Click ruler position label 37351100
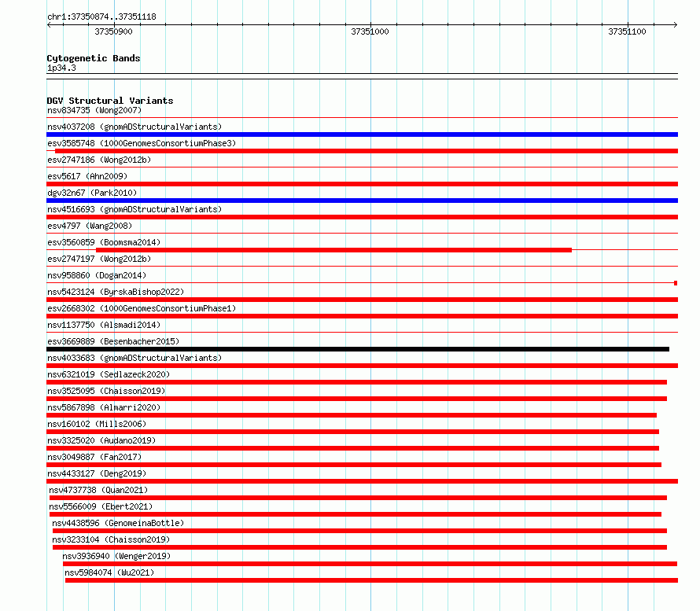The height and width of the screenshot is (611, 700). click(x=627, y=31)
